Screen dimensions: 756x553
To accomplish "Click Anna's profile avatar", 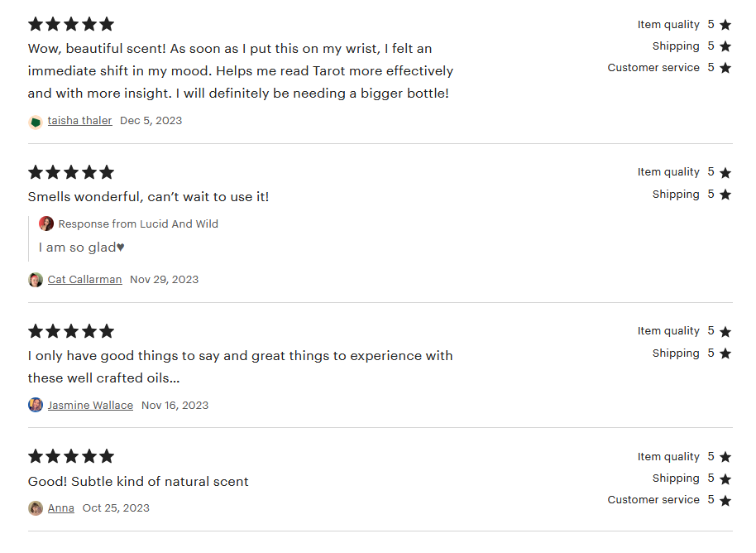I will point(36,508).
